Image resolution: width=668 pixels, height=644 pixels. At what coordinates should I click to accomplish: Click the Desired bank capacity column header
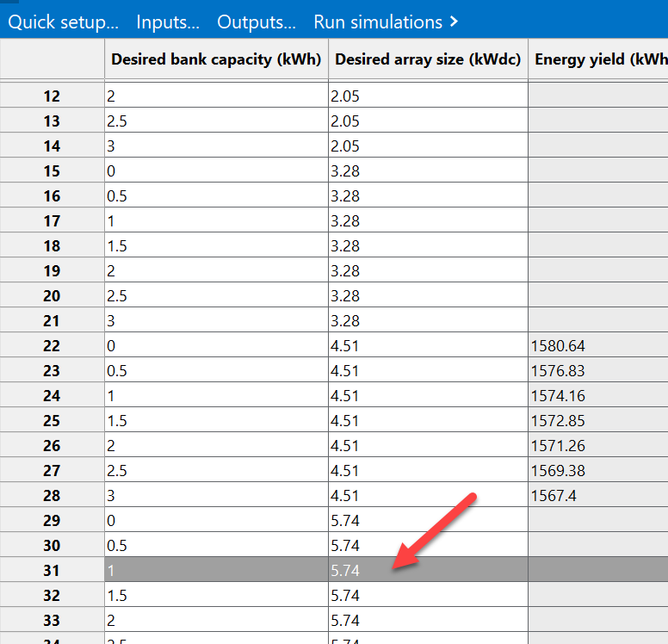pos(216,59)
